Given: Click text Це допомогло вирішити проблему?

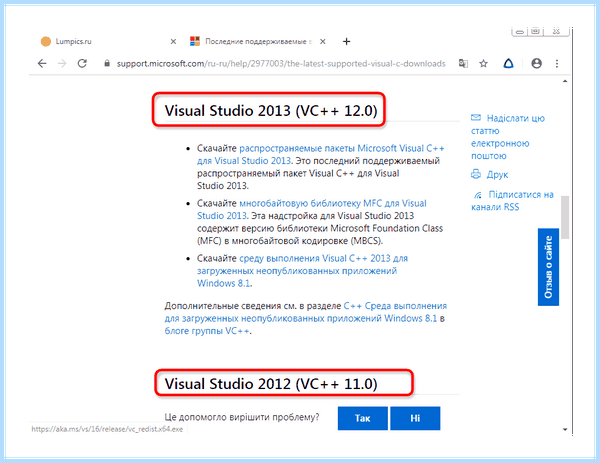Looking at the screenshot, I should (241, 417).
